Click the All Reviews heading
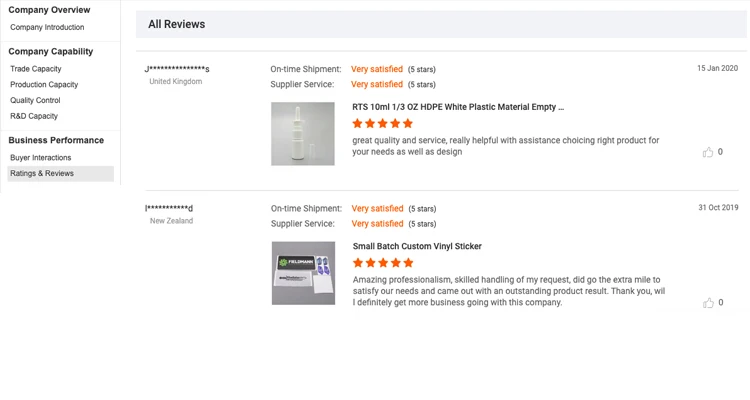 pyautogui.click(x=177, y=24)
